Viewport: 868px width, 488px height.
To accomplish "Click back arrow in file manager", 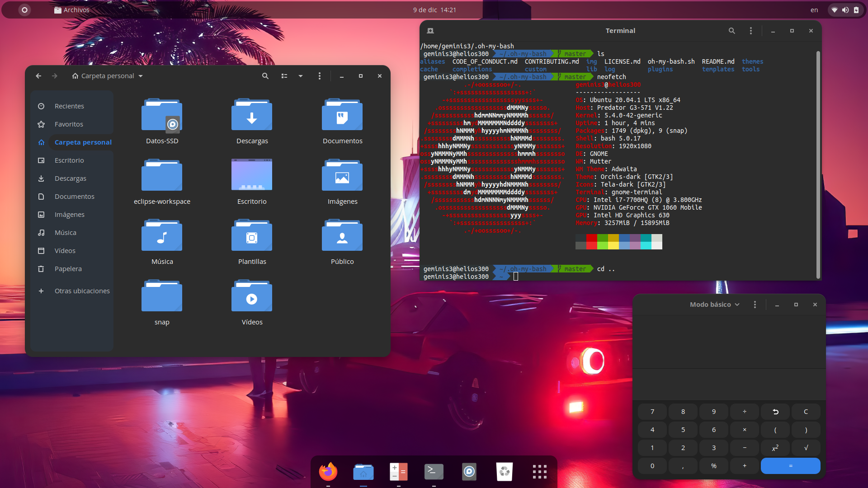I will [38, 76].
